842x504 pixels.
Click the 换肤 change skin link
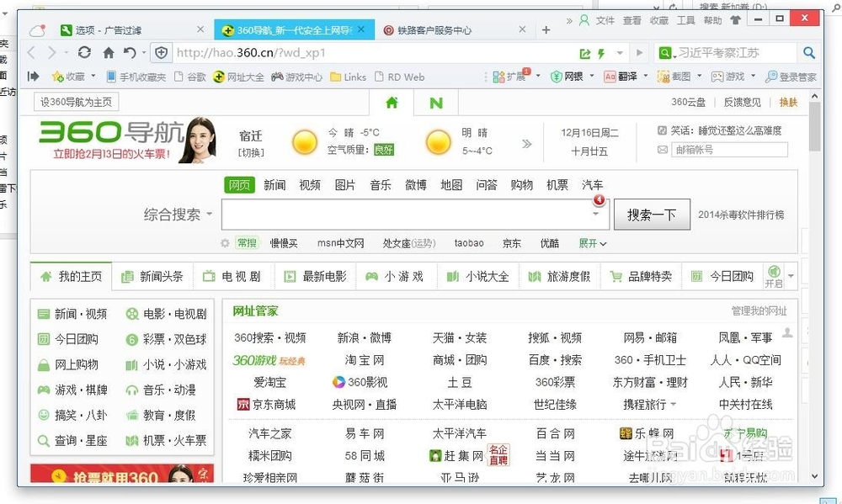(x=788, y=102)
